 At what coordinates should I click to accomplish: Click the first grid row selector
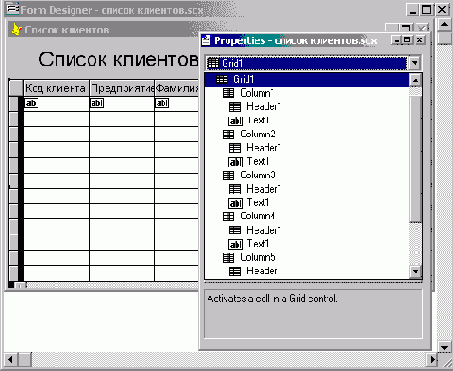point(14,103)
